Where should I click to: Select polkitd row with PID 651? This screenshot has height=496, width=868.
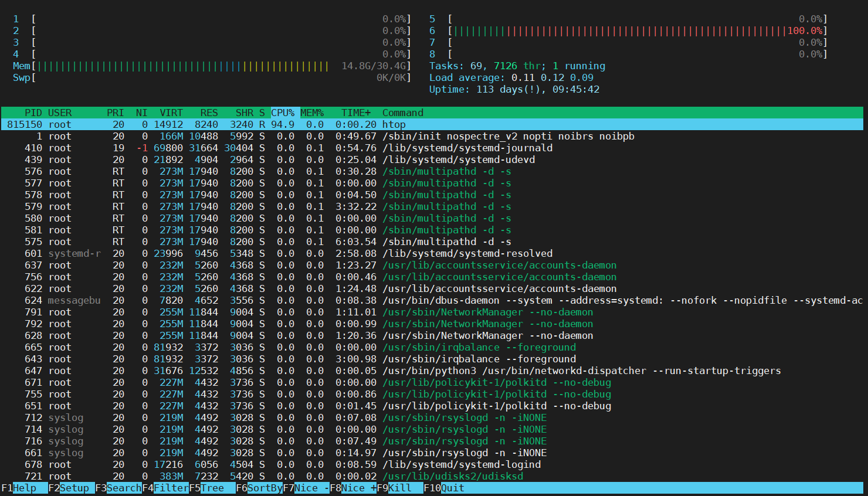(x=432, y=406)
